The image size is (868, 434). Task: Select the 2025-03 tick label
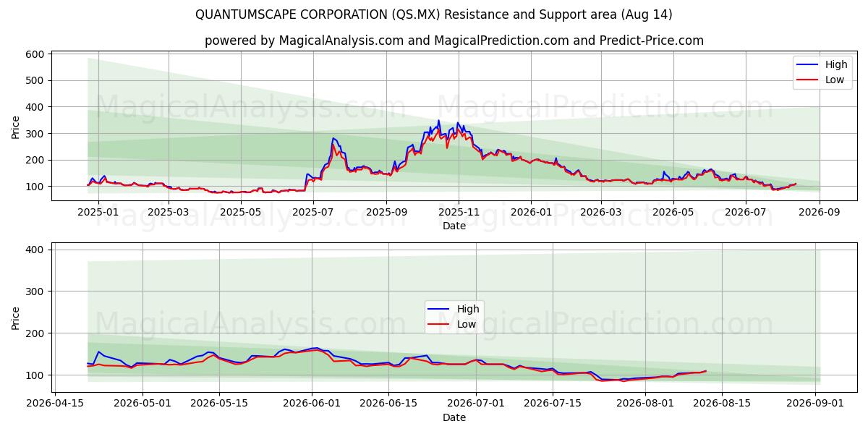[168, 212]
